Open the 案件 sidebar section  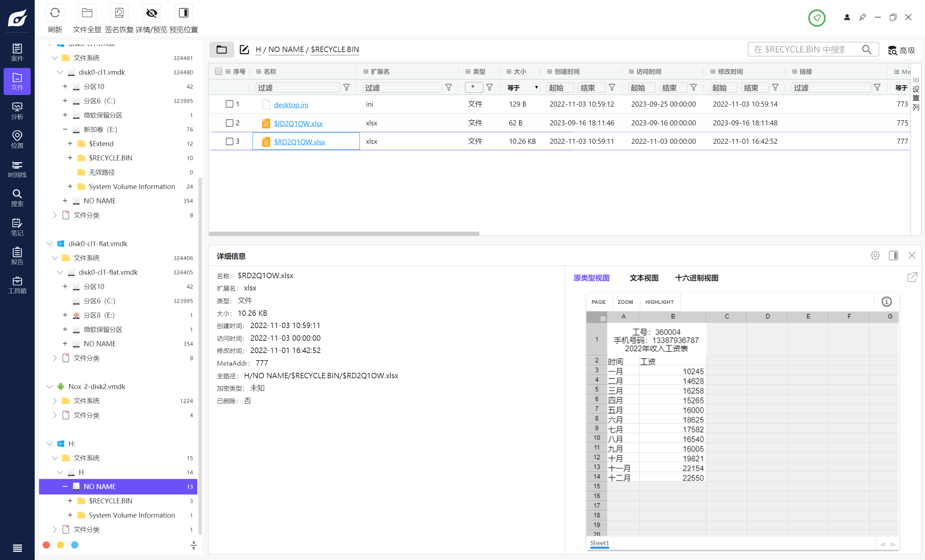(x=17, y=52)
